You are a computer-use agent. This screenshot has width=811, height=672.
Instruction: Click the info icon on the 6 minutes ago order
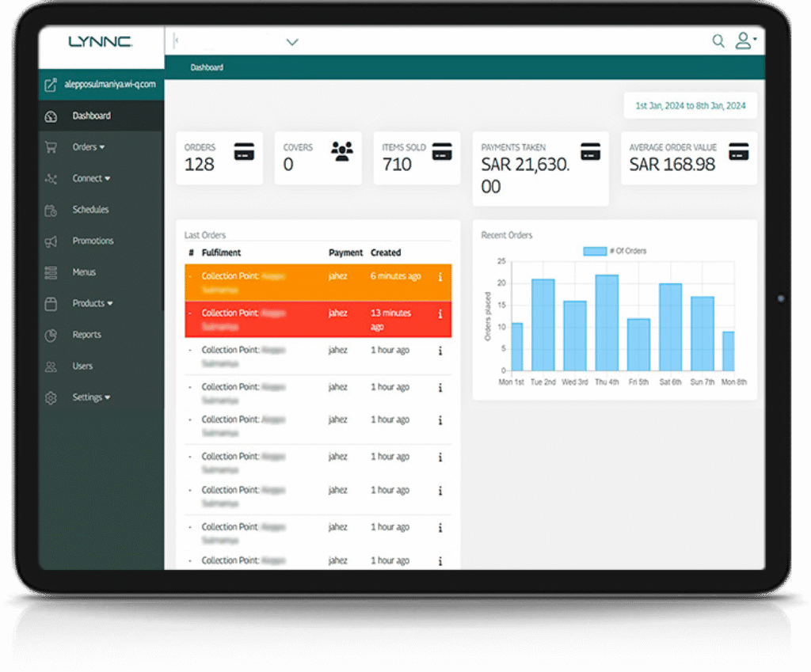[440, 277]
